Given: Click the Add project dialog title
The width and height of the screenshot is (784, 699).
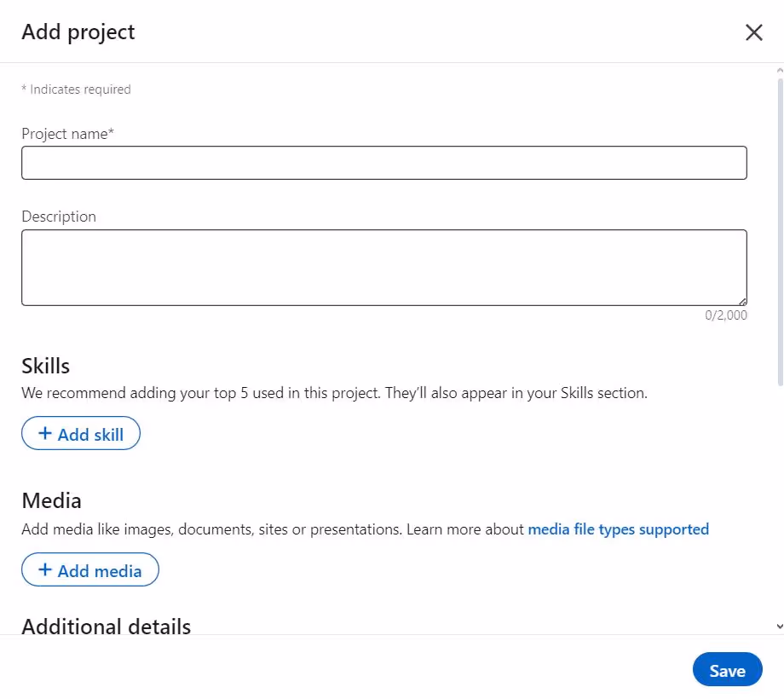Looking at the screenshot, I should [78, 32].
